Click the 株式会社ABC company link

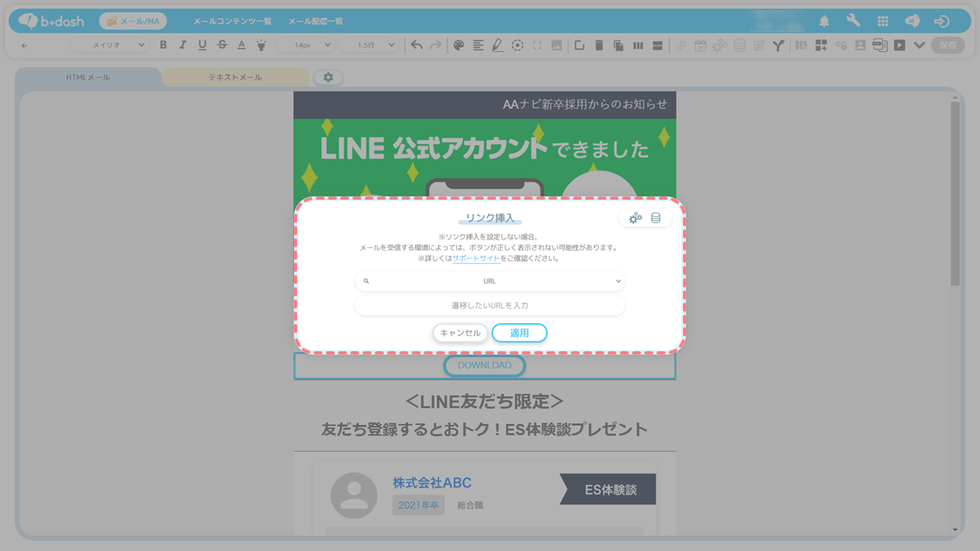tap(432, 483)
